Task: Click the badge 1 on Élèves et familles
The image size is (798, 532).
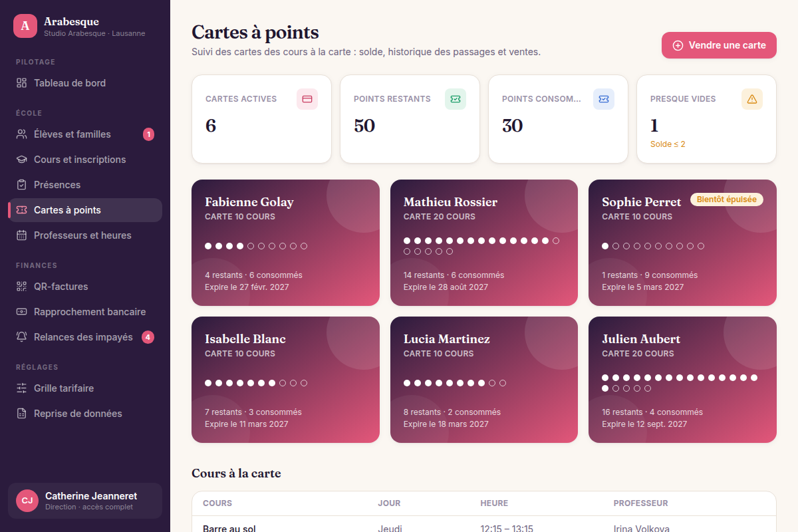Action: tap(148, 134)
